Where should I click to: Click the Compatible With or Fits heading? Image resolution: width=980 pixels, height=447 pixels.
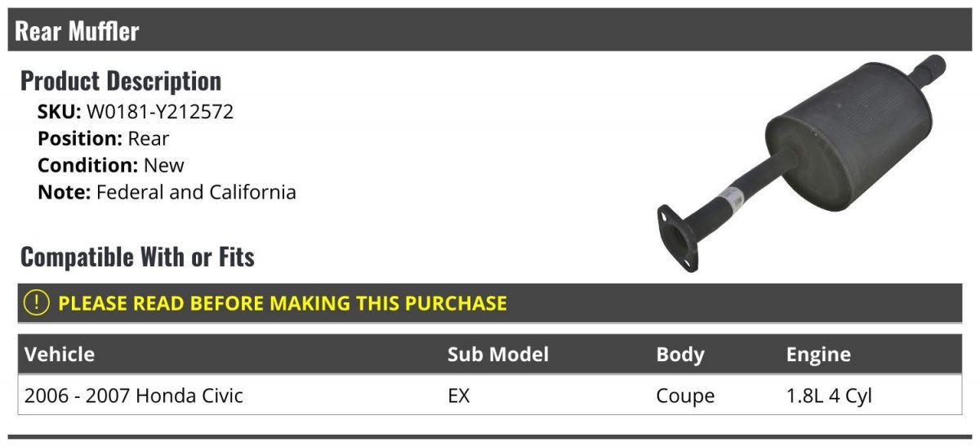(x=137, y=257)
